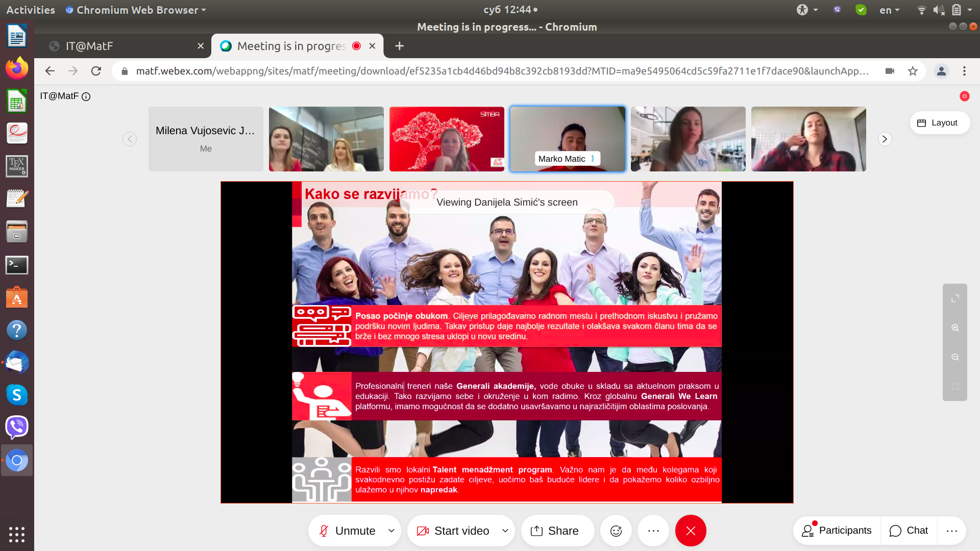Open the Chromium profile avatar menu
Image resolution: width=980 pixels, height=551 pixels.
[941, 71]
